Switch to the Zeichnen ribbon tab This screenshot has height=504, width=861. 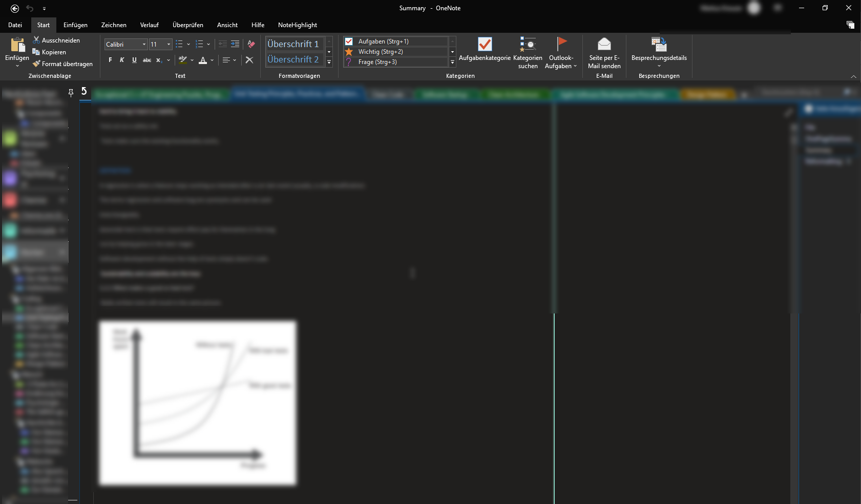(114, 25)
